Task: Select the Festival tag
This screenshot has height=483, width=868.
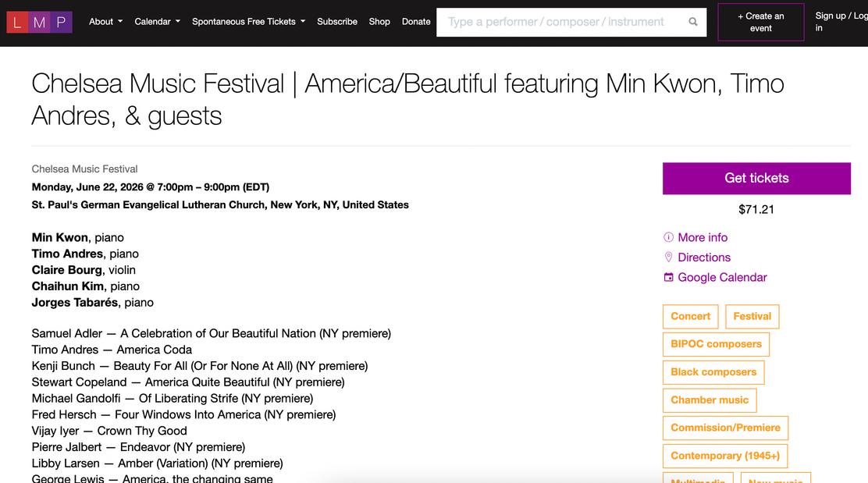Action: pyautogui.click(x=752, y=317)
